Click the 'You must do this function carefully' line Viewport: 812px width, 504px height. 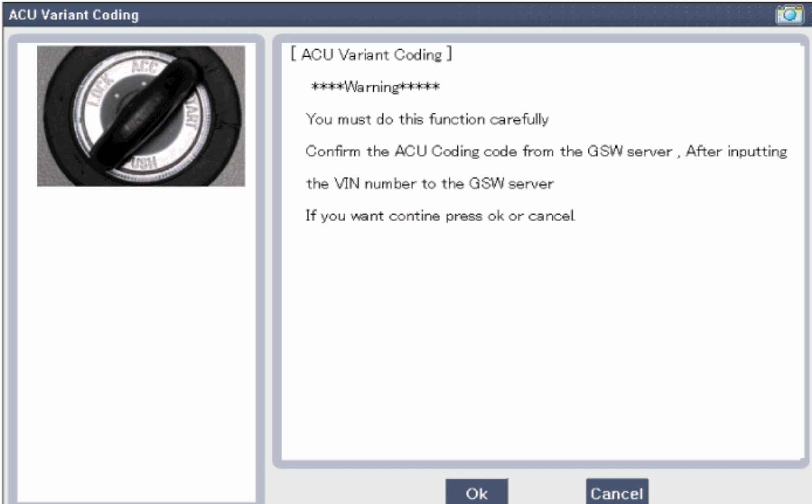click(x=427, y=119)
